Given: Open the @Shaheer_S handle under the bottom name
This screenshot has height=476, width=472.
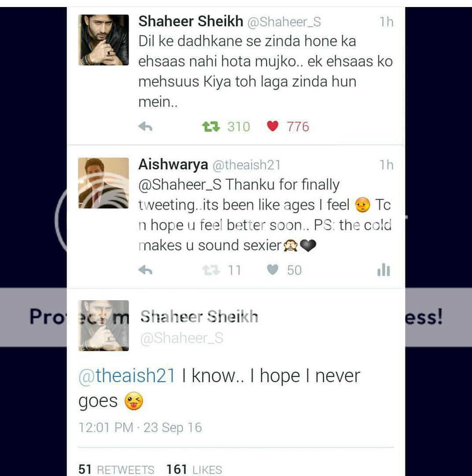Looking at the screenshot, I should coord(182,338).
